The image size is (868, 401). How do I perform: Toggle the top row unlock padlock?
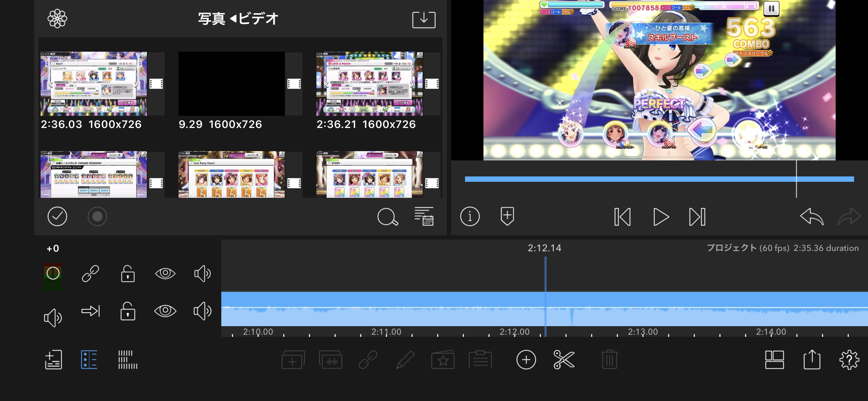point(128,273)
